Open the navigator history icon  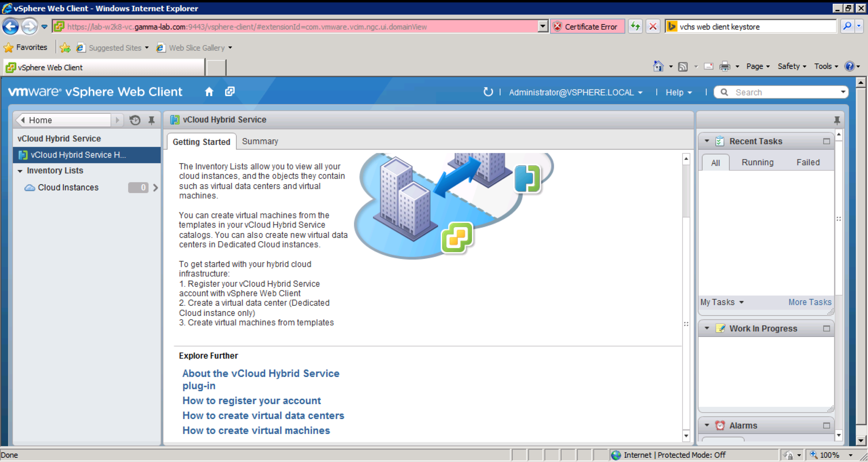click(135, 120)
